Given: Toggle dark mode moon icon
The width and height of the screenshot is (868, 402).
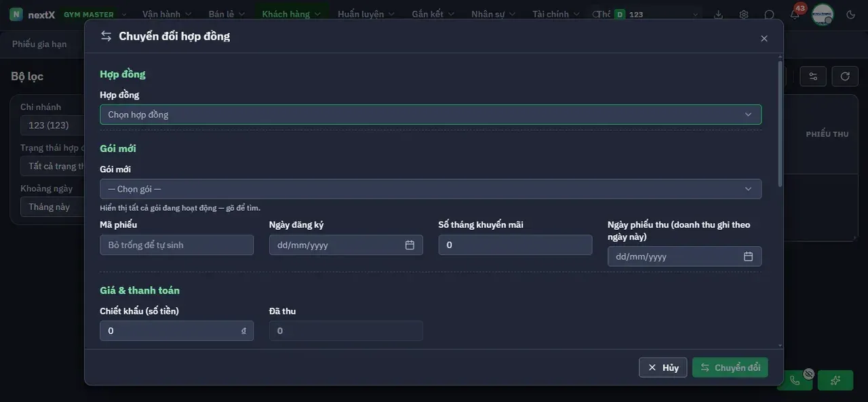Looking at the screenshot, I should 851,14.
